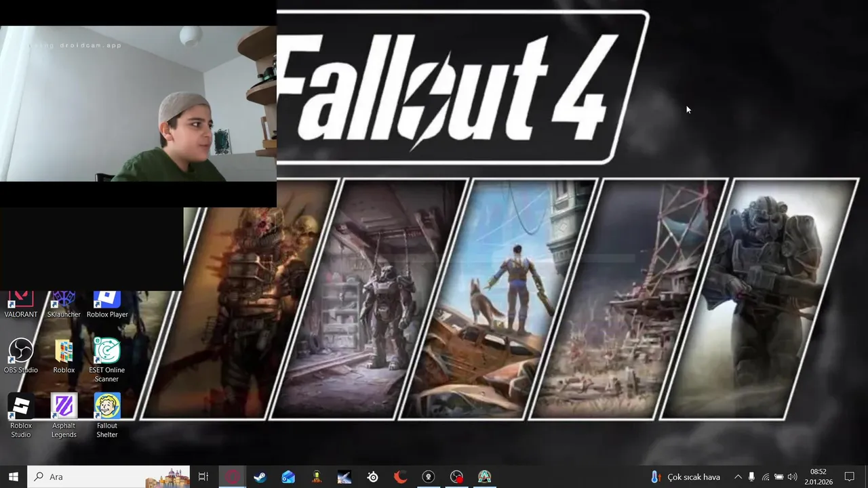Image resolution: width=868 pixels, height=488 pixels.
Task: Select the Roblox desktop icon with blocks
Action: pos(64,356)
